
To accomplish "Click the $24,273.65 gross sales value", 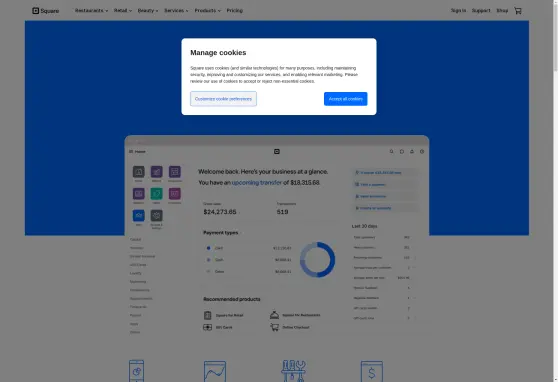I will (220, 212).
